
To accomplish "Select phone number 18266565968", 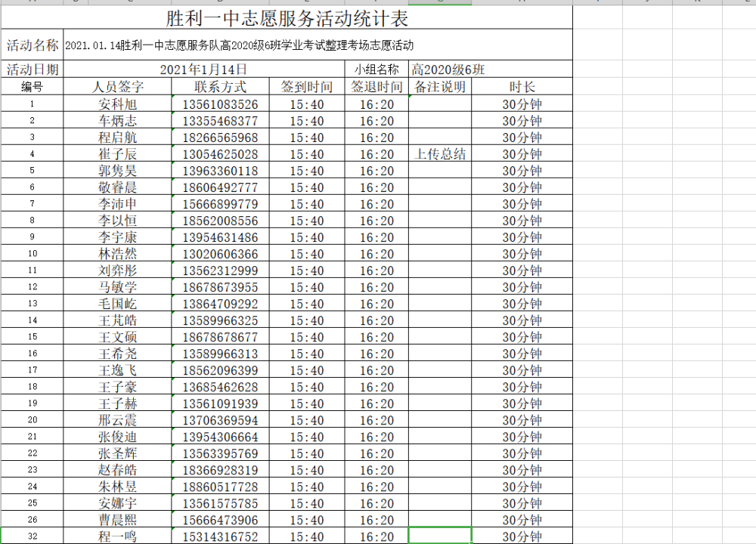I will pos(220,137).
